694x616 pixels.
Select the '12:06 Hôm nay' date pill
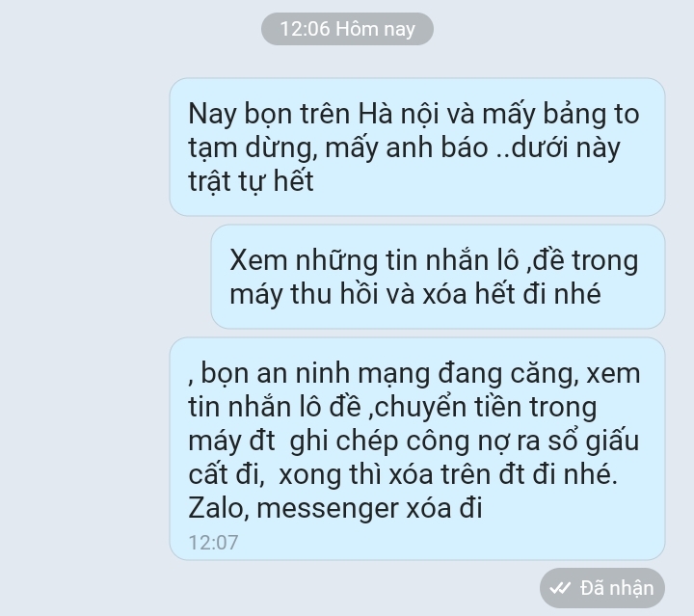347,29
